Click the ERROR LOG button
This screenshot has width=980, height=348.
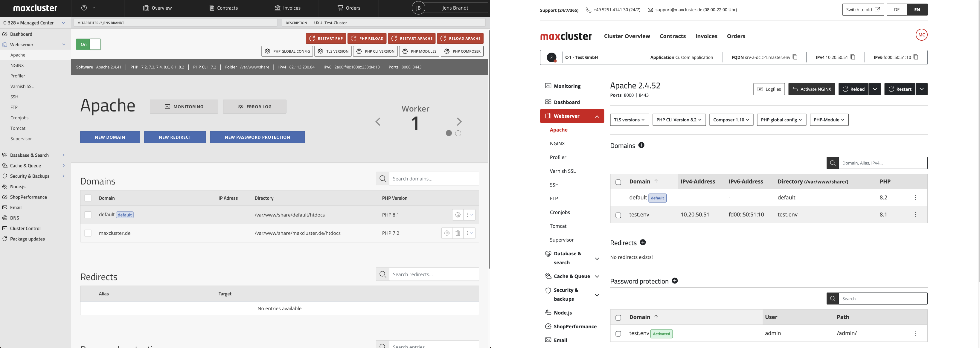254,107
